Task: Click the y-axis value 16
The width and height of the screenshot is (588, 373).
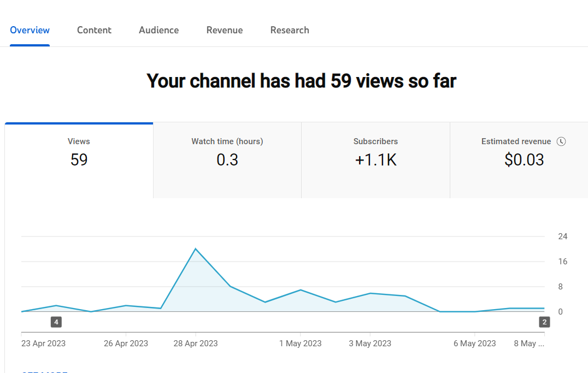Action: pos(562,261)
